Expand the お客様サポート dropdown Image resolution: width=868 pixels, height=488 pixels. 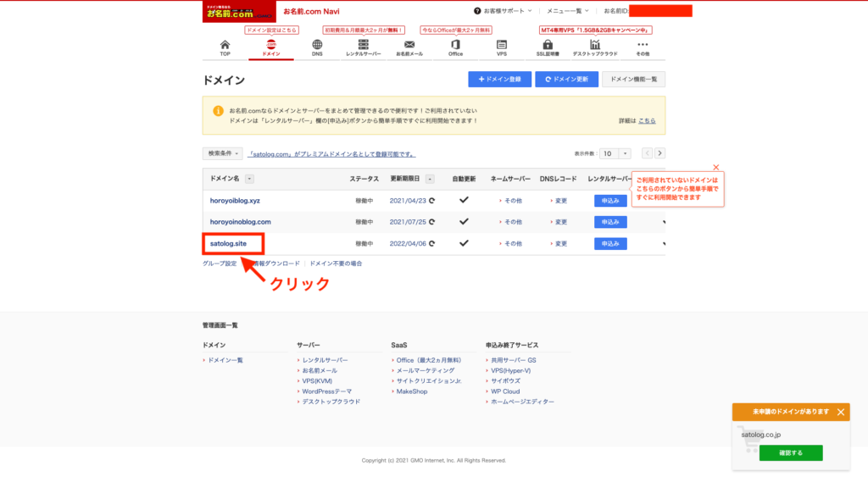(503, 11)
